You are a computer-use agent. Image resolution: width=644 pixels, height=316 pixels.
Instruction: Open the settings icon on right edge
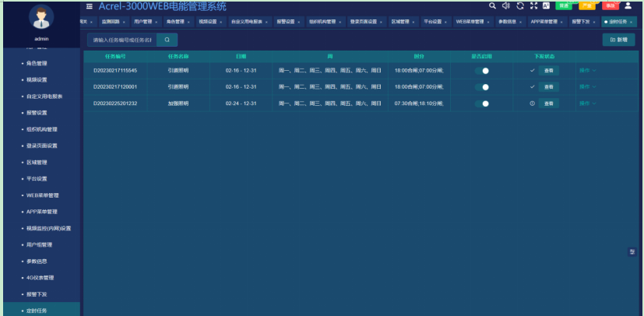[x=632, y=251]
